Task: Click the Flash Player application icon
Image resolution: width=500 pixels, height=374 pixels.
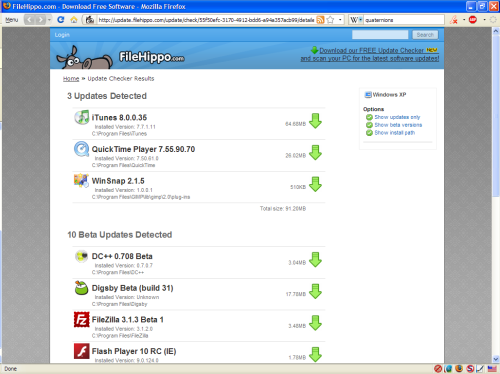Action: 82,351
